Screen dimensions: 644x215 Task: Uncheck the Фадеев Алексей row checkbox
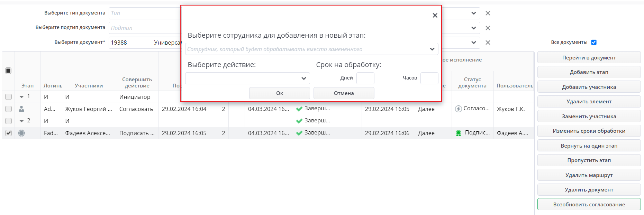[x=8, y=133]
